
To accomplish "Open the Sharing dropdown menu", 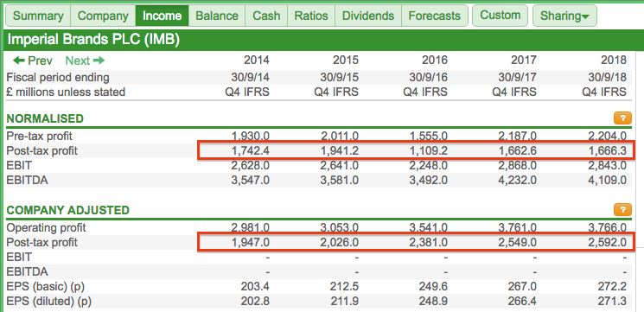I will tap(564, 16).
